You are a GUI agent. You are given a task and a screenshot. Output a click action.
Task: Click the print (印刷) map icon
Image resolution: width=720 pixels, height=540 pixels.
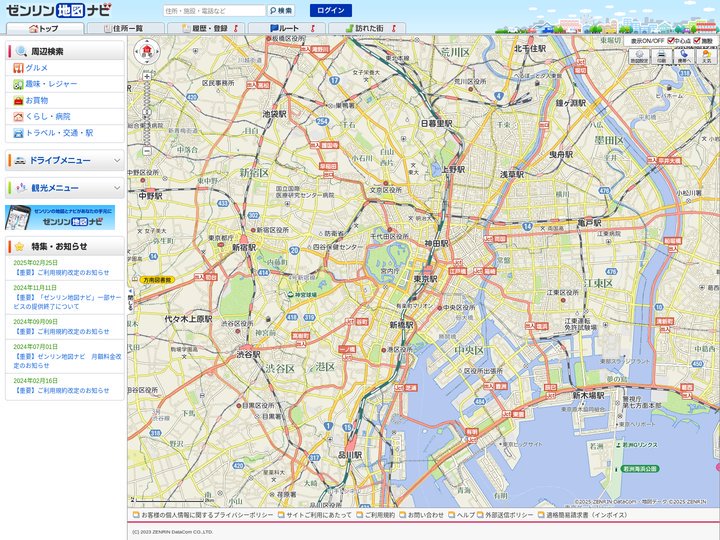[661, 56]
